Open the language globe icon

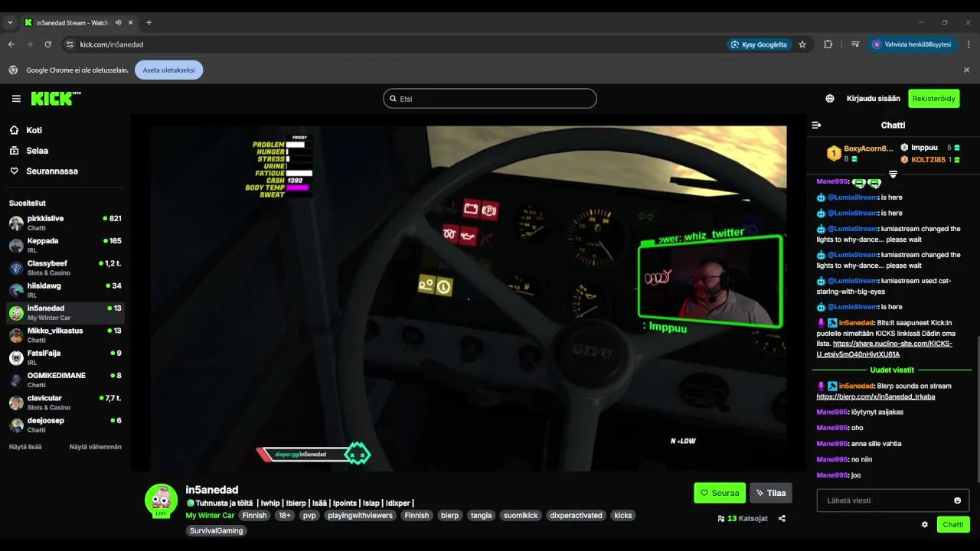(x=830, y=99)
